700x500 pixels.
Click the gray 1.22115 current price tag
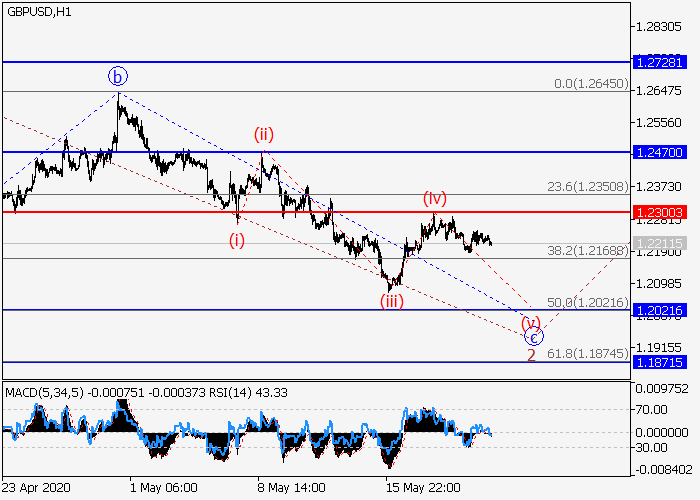pos(661,243)
